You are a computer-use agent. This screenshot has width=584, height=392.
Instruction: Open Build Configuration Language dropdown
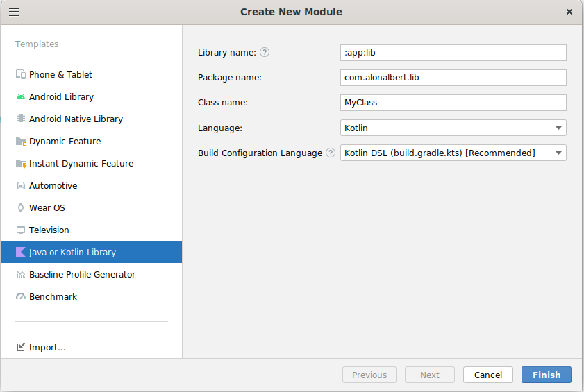pyautogui.click(x=558, y=153)
